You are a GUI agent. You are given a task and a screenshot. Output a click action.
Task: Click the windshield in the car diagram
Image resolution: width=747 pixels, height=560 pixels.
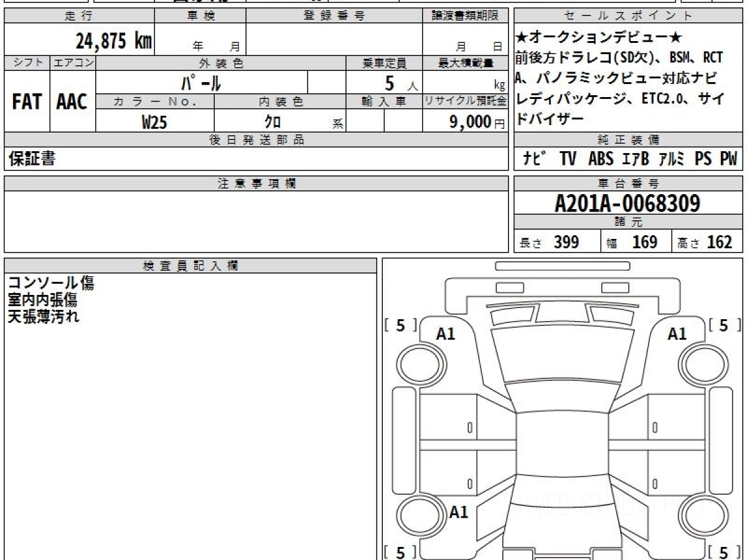click(x=561, y=353)
